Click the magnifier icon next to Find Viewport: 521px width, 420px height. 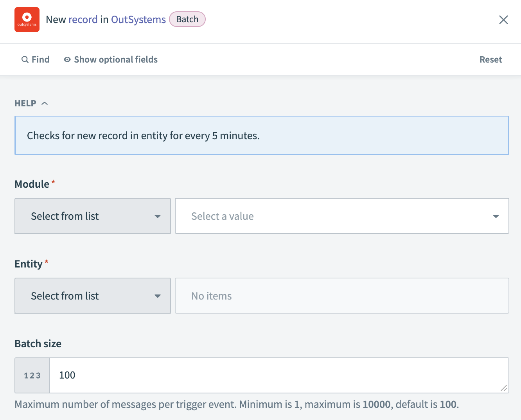25,59
